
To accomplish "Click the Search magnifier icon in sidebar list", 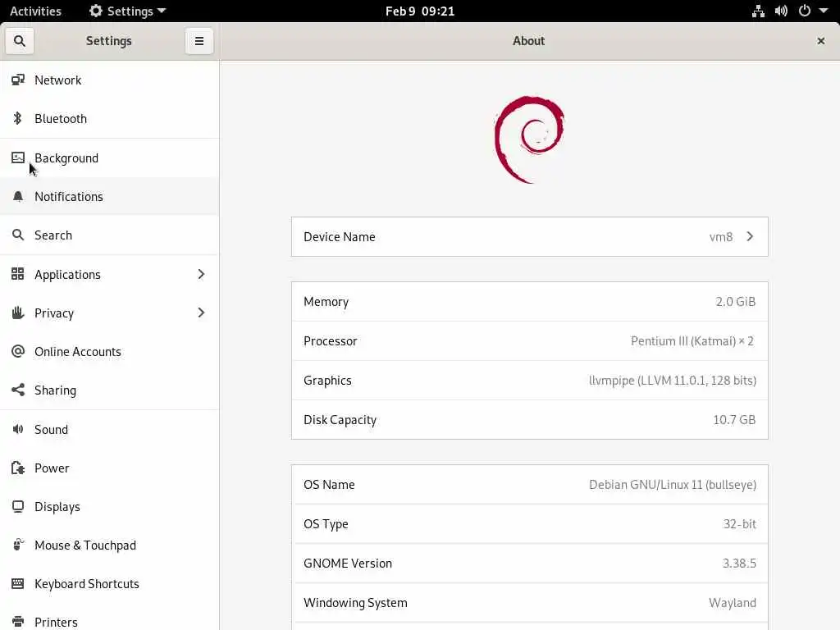I will pyautogui.click(x=18, y=235).
